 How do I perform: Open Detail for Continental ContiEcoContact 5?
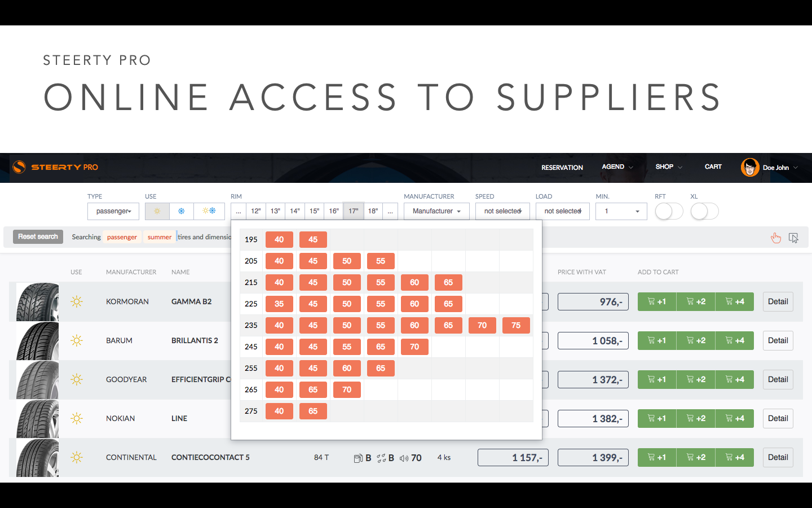[778, 457]
